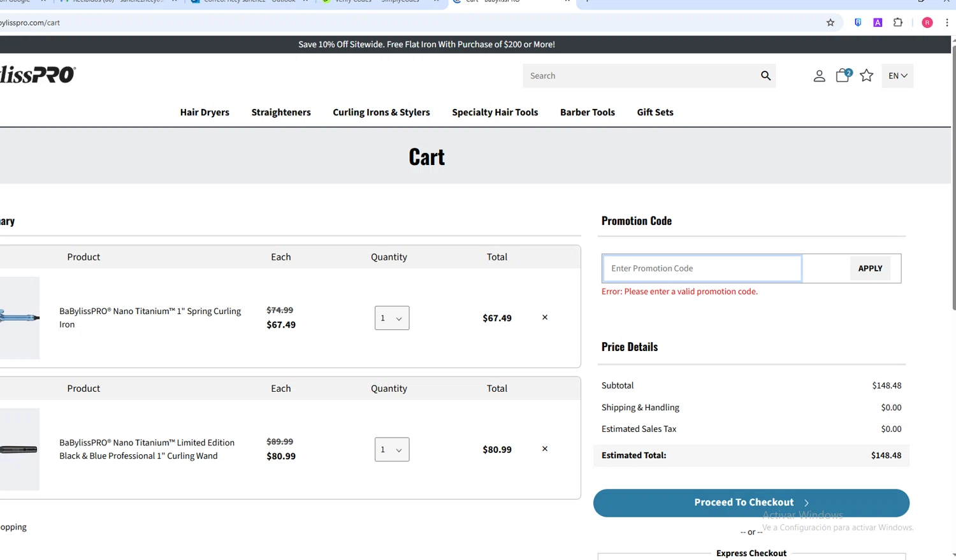The height and width of the screenshot is (560, 956).
Task: Open the purple A extension icon
Action: [878, 22]
